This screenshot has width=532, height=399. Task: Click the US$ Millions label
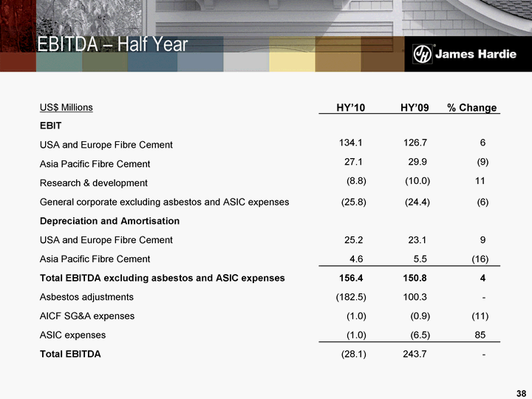tap(66, 107)
